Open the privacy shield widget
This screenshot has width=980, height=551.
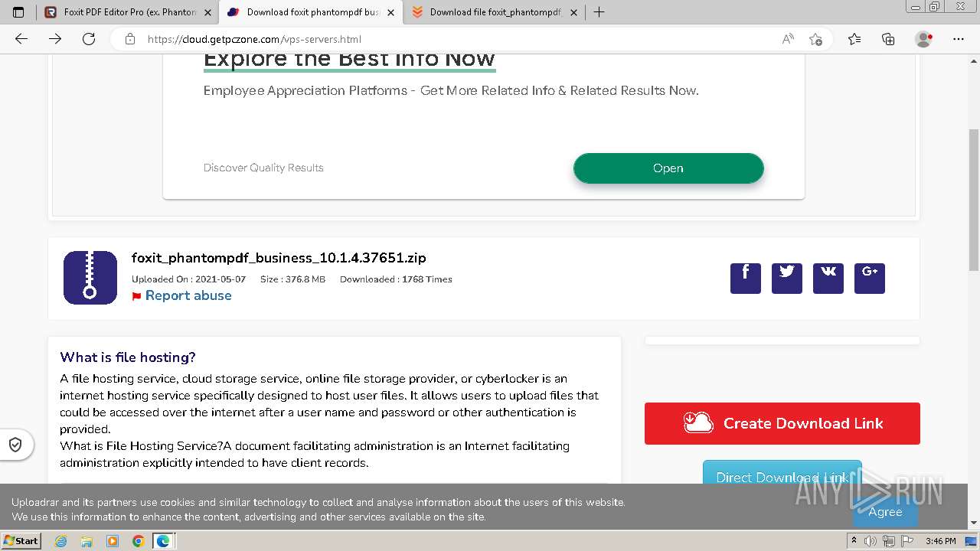15,445
